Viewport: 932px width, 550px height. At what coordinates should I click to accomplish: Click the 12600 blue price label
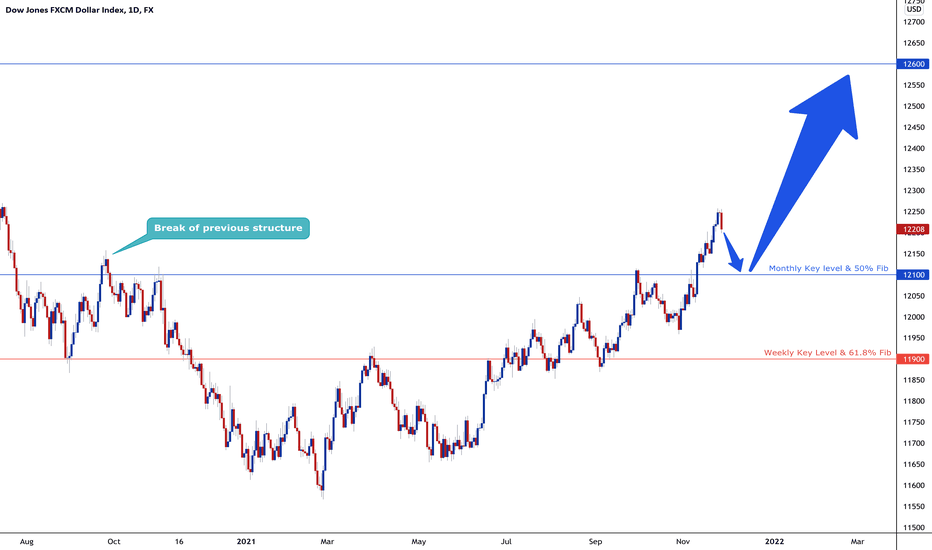pos(913,64)
